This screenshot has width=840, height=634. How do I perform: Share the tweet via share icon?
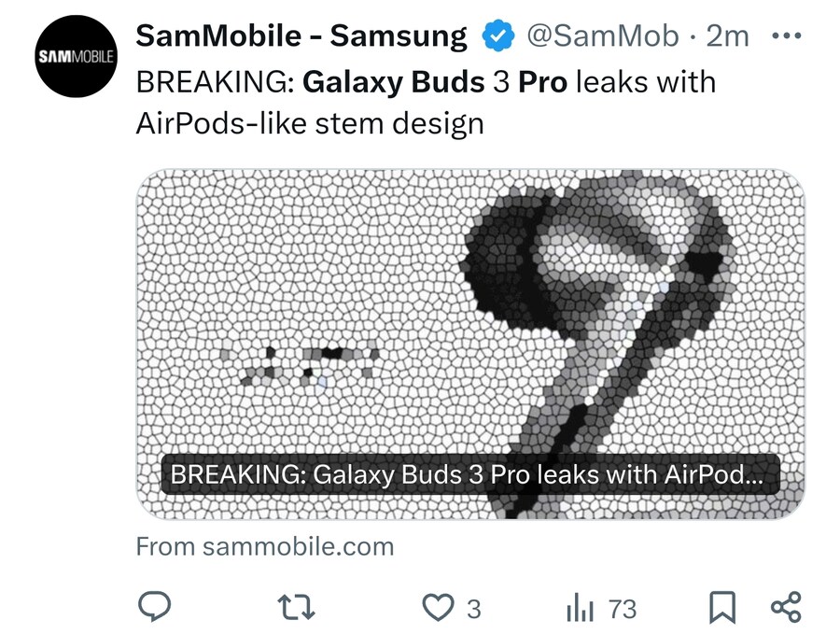pos(786,608)
